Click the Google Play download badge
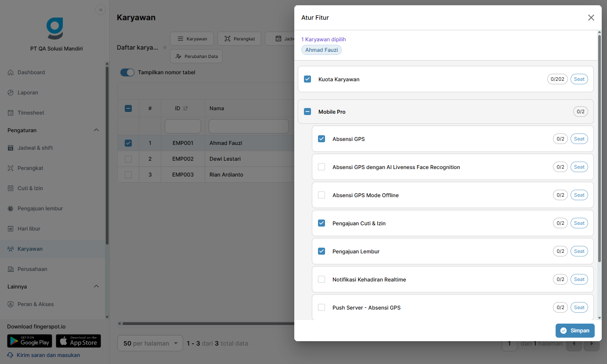607x364 pixels. [x=29, y=341]
